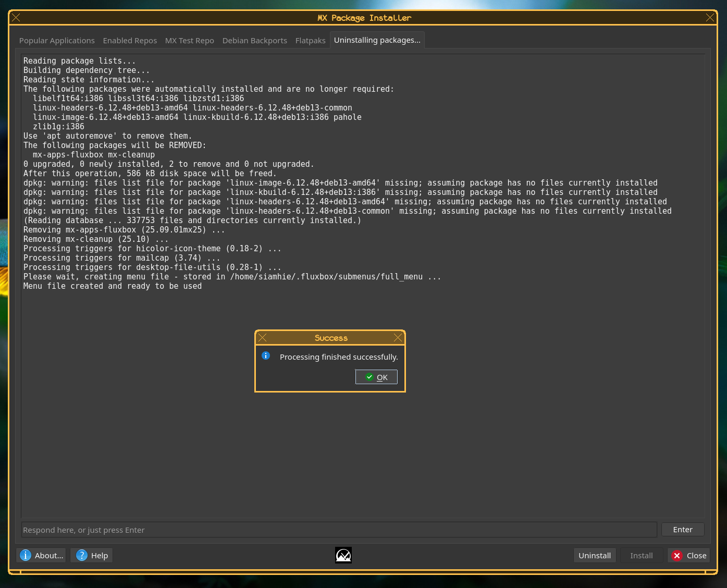Select the Uninstalling packages... tab
The height and width of the screenshot is (588, 727).
[377, 40]
